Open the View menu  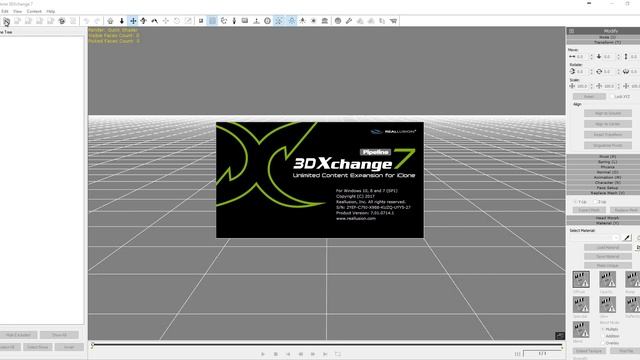click(17, 11)
